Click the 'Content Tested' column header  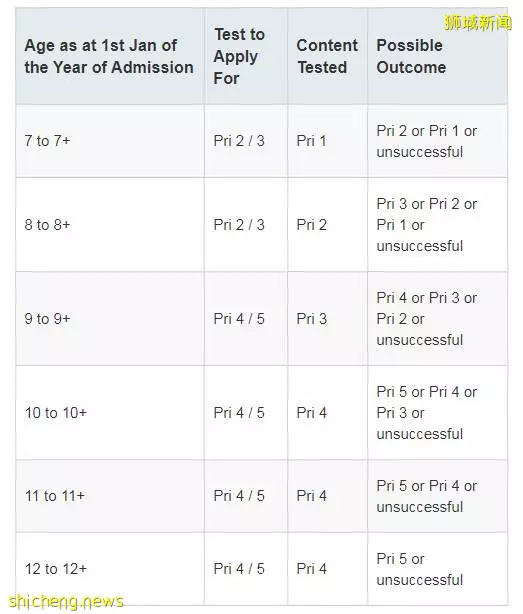pyautogui.click(x=327, y=56)
